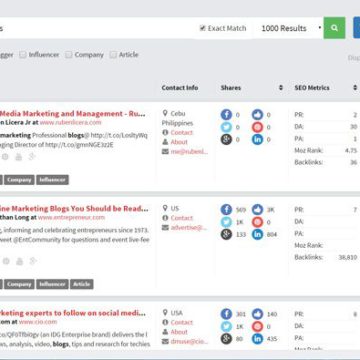360x360 pixels.
Task: Click the location pin icon next to Cebu
Action: pos(165,113)
